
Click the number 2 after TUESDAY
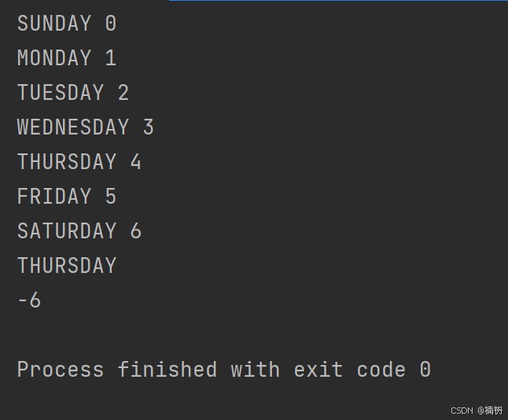(123, 93)
